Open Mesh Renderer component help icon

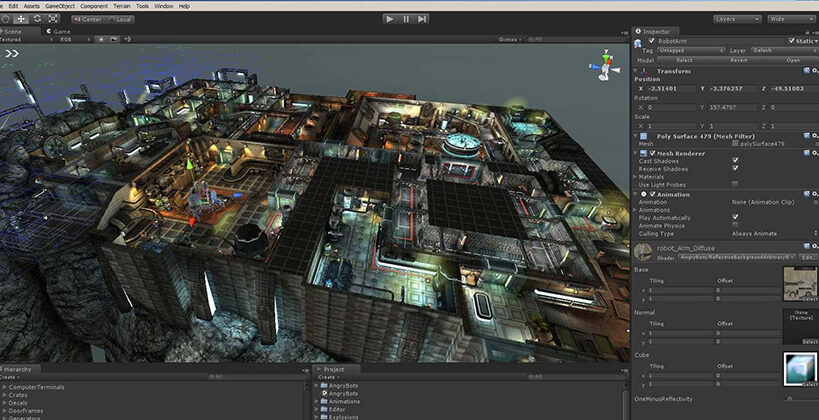click(806, 153)
